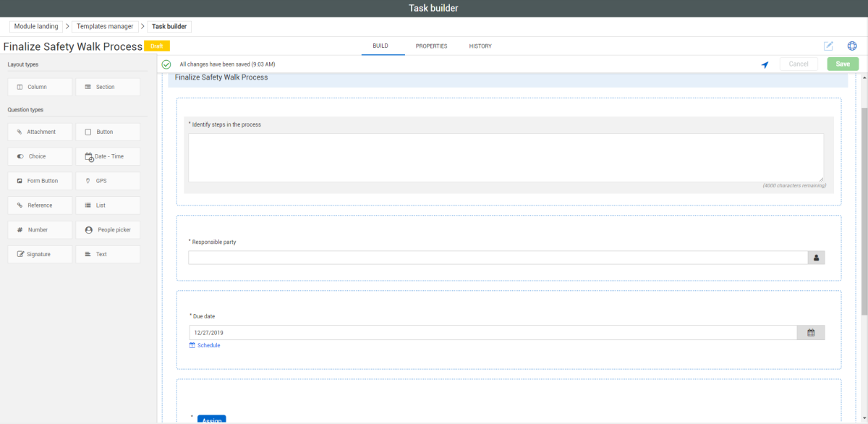Add a Date - Time question type
868x424 pixels.
click(x=108, y=156)
